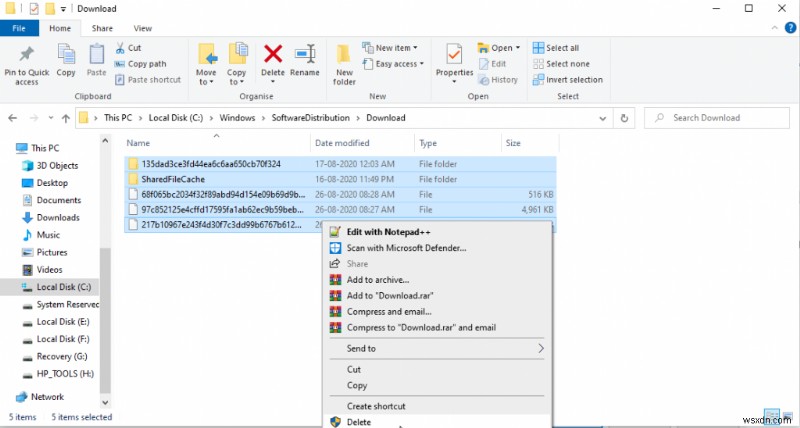
Task: Click Select all in ribbon
Action: (556, 48)
